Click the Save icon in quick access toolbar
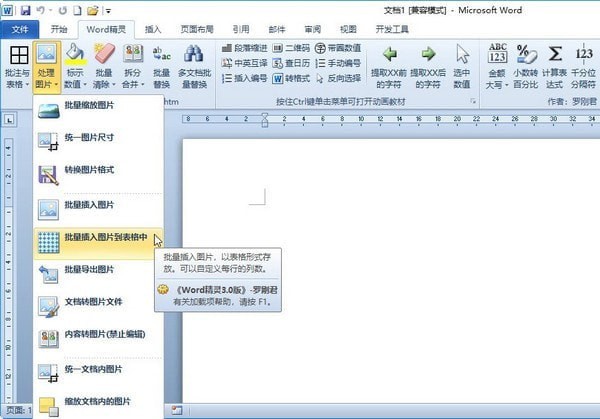 pos(25,10)
